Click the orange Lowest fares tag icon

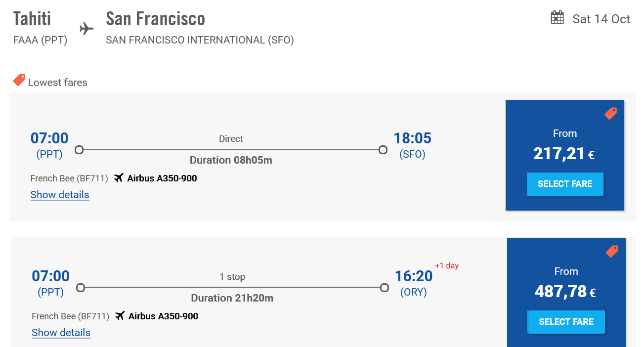19,80
